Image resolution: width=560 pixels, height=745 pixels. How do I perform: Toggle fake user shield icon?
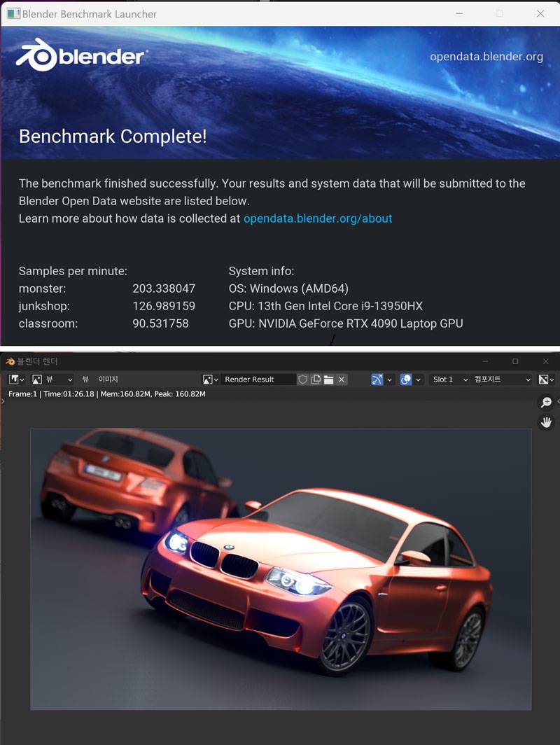click(x=302, y=380)
